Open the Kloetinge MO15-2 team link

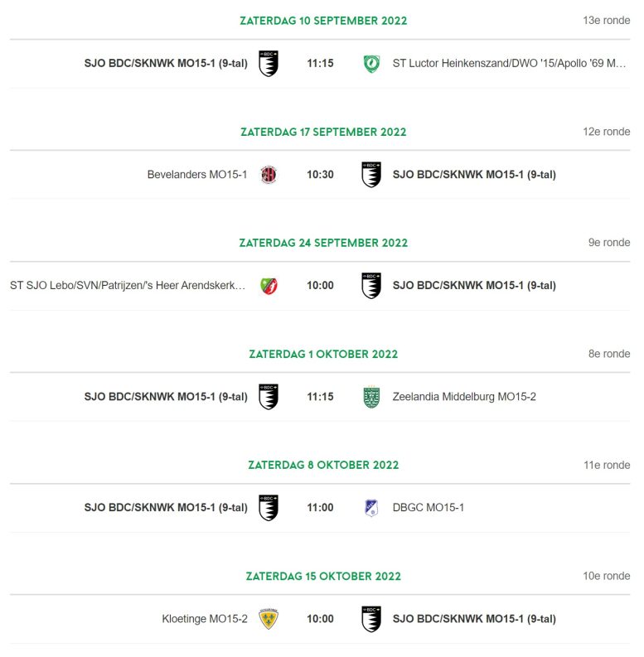pyautogui.click(x=205, y=619)
